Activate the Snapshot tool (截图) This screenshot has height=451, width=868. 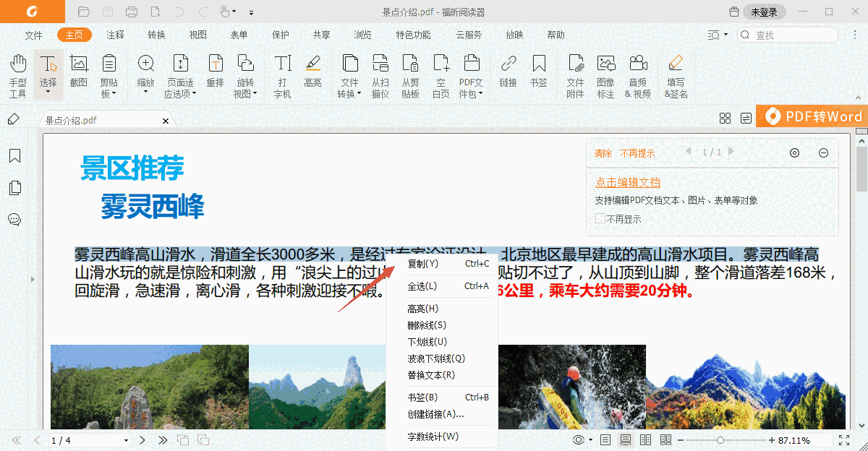[x=79, y=75]
